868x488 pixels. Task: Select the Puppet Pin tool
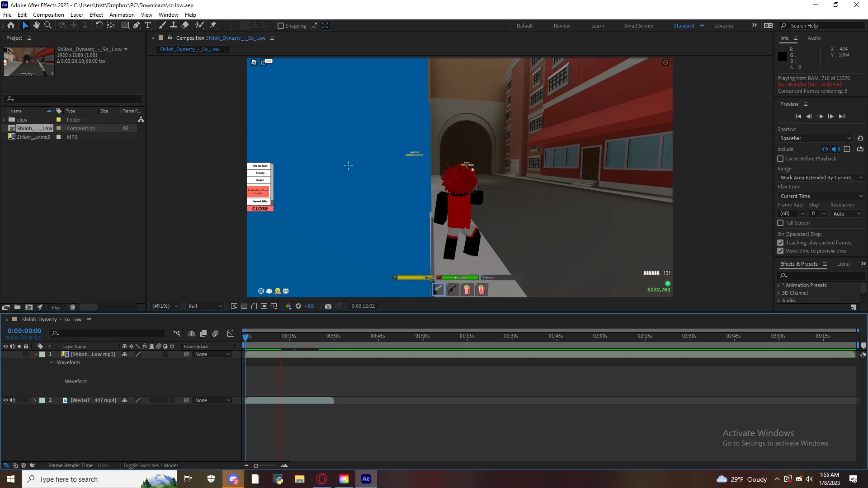213,25
